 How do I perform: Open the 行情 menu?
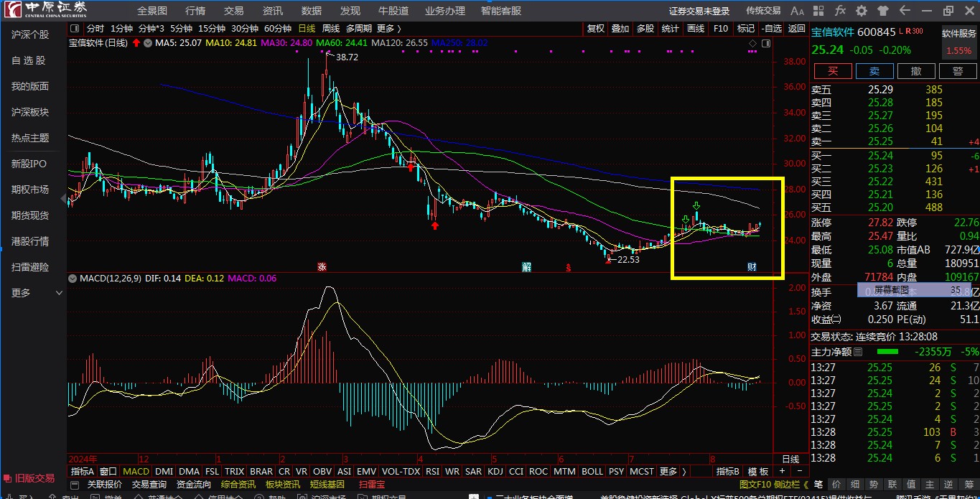coord(195,11)
